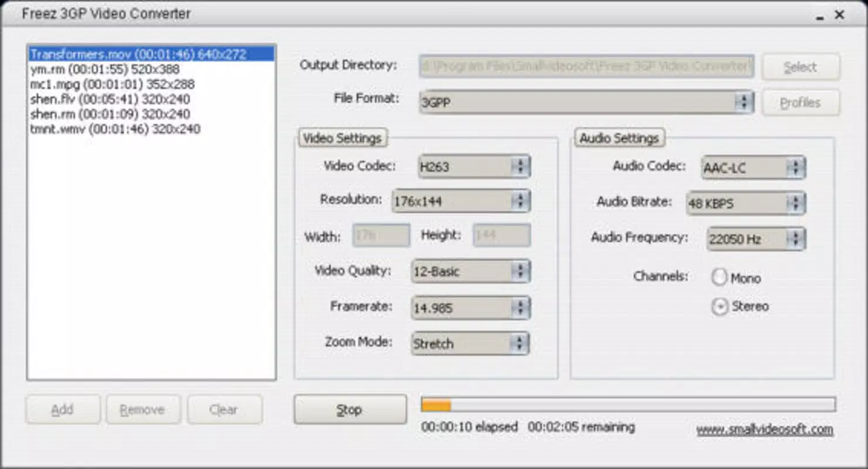
Task: Expand the Audio Bitrate dropdown showing 48 KBPS
Action: 746,203
